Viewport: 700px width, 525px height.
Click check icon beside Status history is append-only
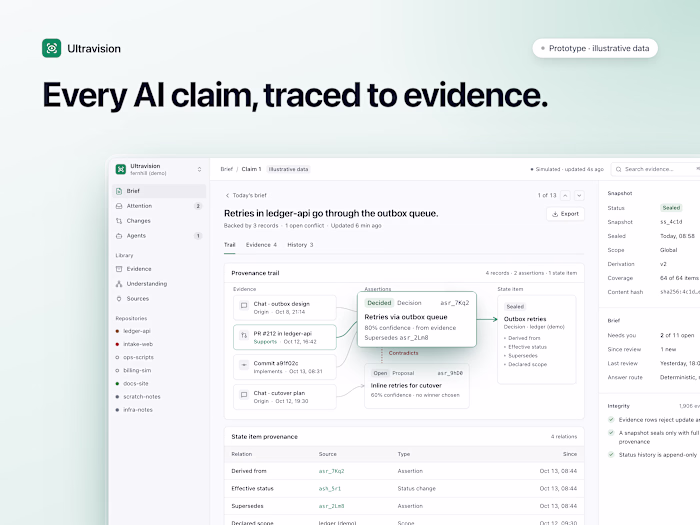[611, 454]
